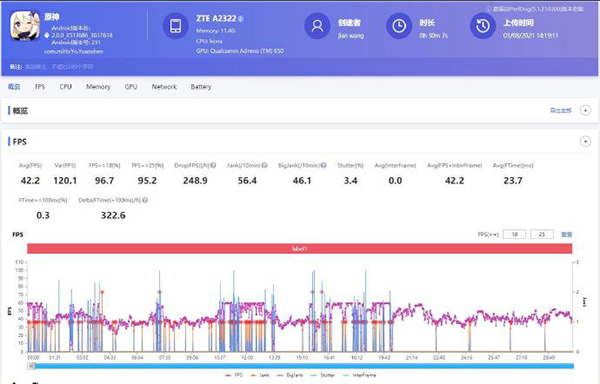The image size is (600, 384).
Task: Click the info icon of the PerfDog version notice
Action: 489,8
